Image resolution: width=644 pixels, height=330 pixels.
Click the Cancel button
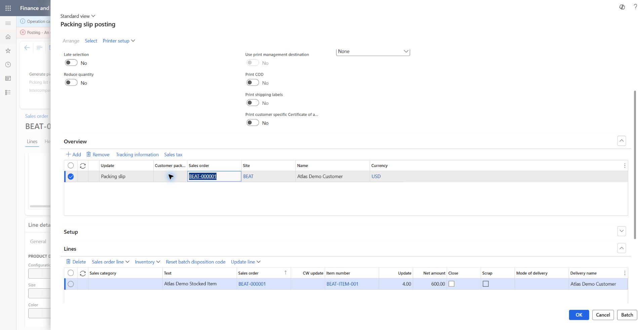[603, 315]
